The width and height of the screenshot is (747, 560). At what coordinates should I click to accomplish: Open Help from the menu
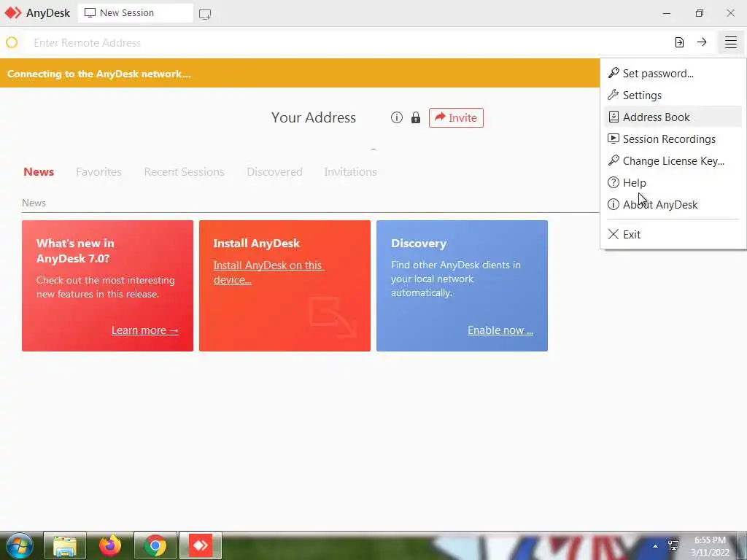click(673, 183)
